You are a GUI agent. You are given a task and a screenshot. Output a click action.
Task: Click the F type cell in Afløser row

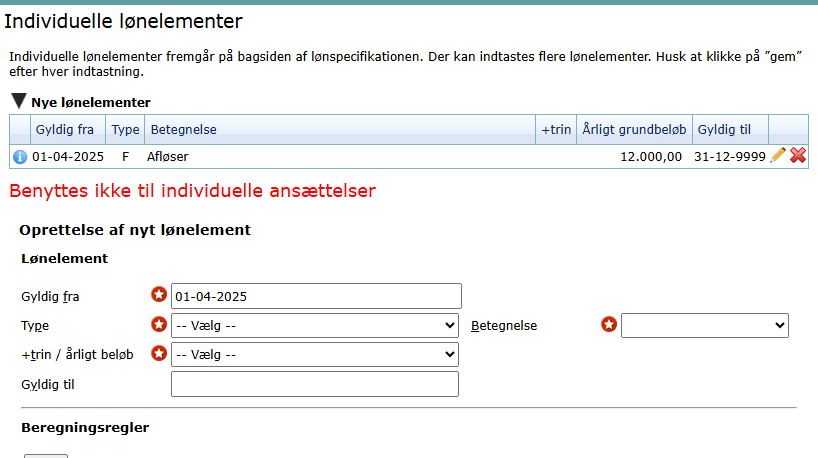(x=125, y=156)
